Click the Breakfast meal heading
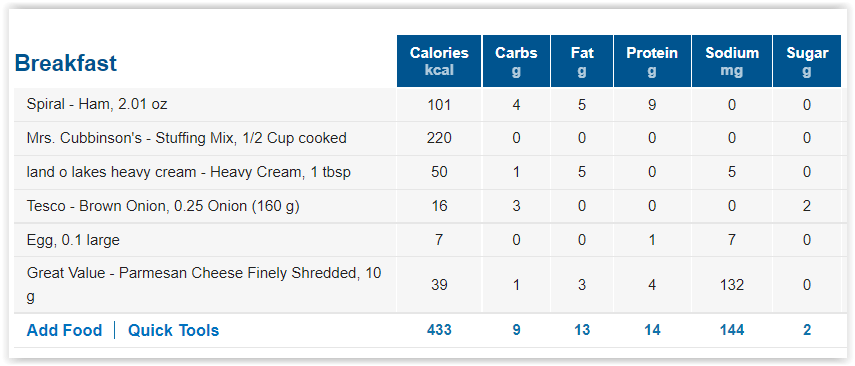 click(x=65, y=63)
